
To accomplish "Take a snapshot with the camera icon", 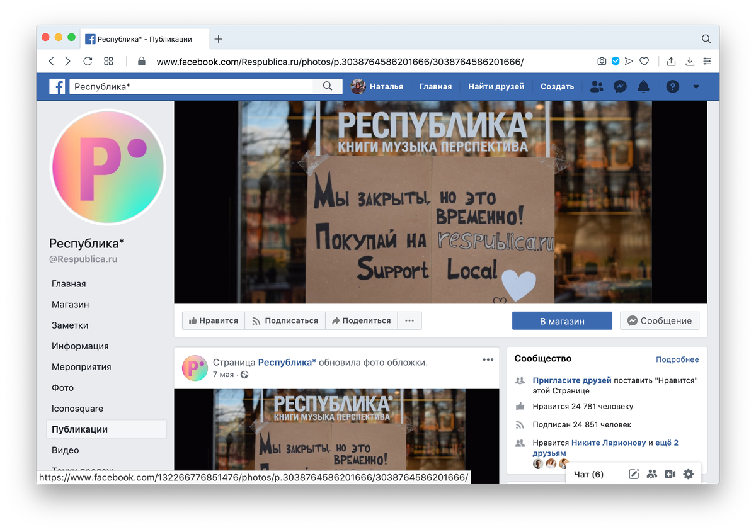I will [x=602, y=61].
